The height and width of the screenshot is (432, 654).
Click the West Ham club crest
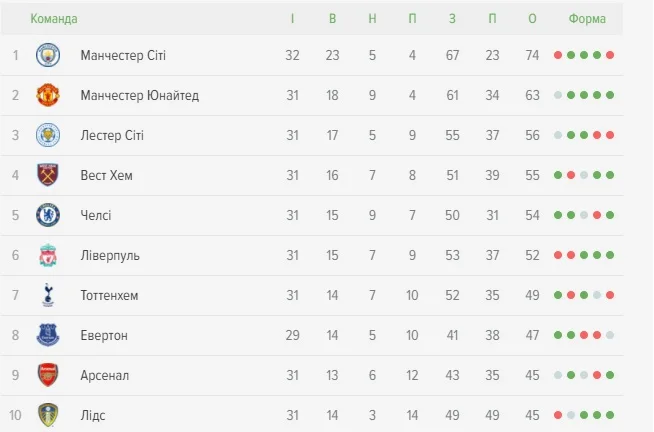pyautogui.click(x=48, y=175)
